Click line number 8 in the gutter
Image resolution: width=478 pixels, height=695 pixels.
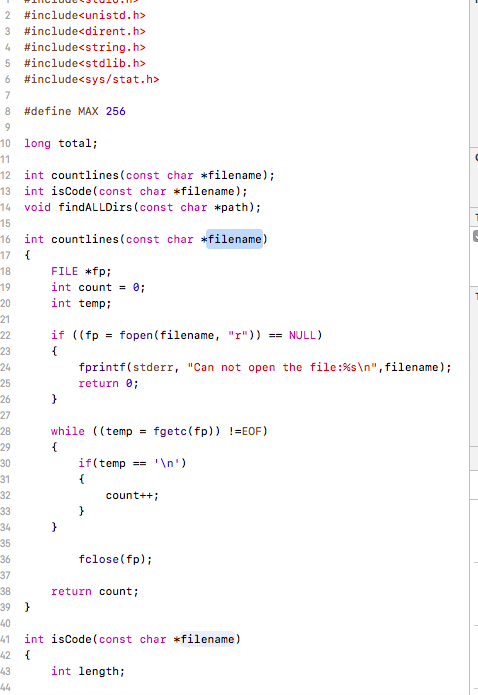coord(8,112)
